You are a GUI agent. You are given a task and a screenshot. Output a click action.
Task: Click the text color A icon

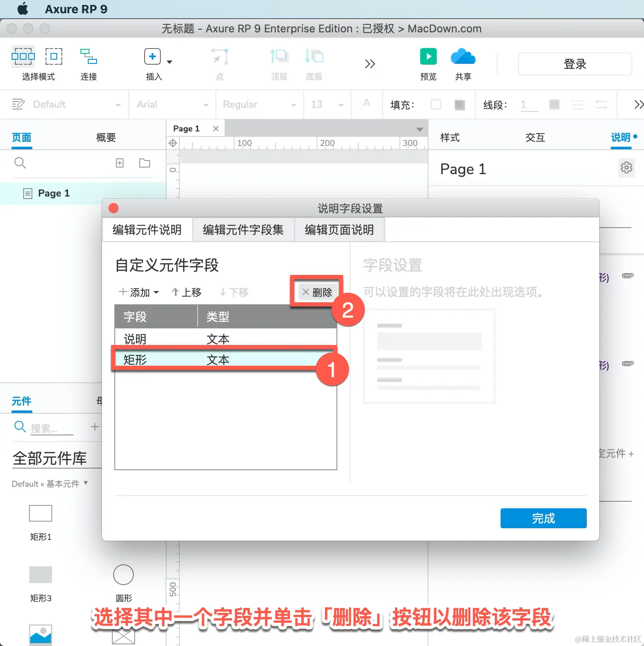(x=366, y=103)
